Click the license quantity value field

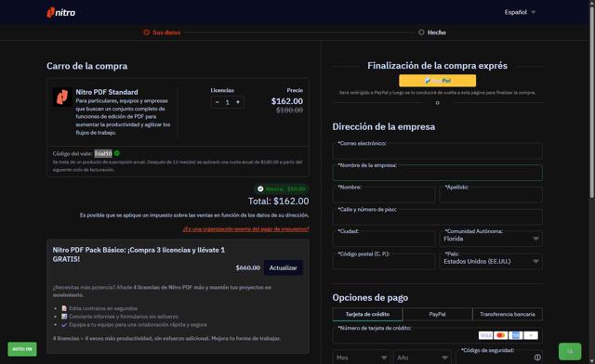click(x=227, y=102)
